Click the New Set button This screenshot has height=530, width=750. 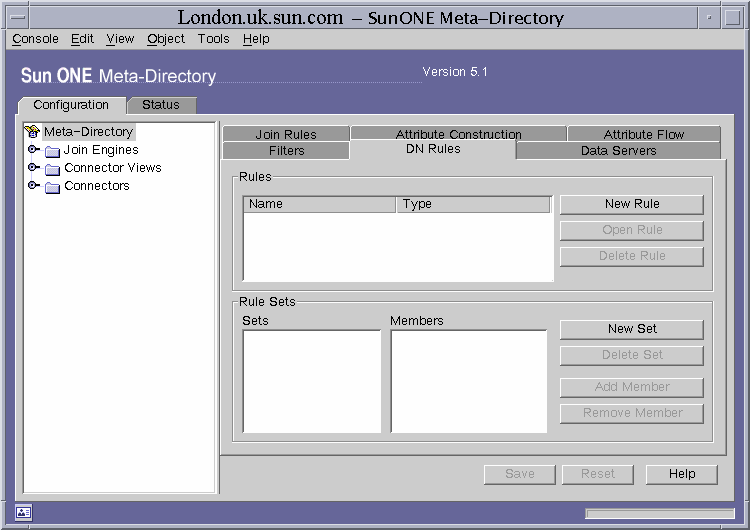pyautogui.click(x=632, y=329)
